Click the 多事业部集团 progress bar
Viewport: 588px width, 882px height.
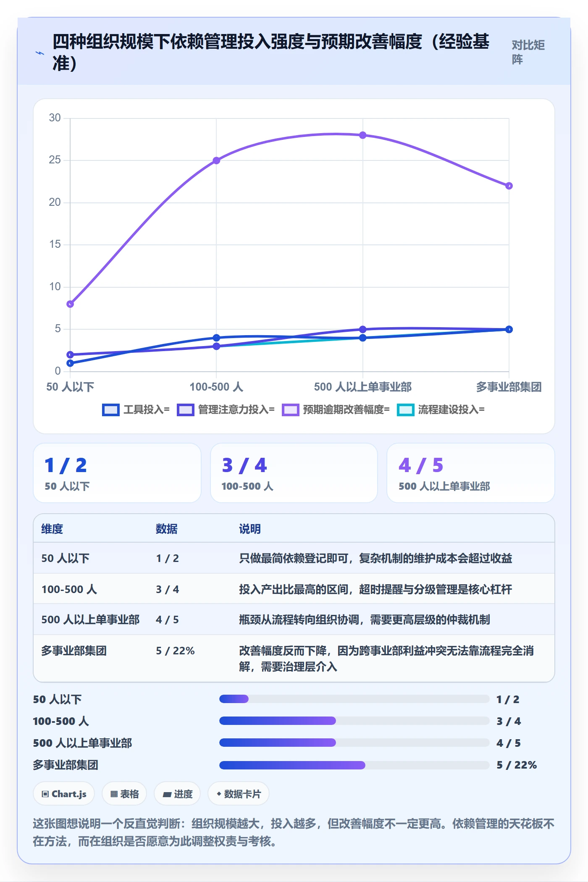click(x=354, y=764)
